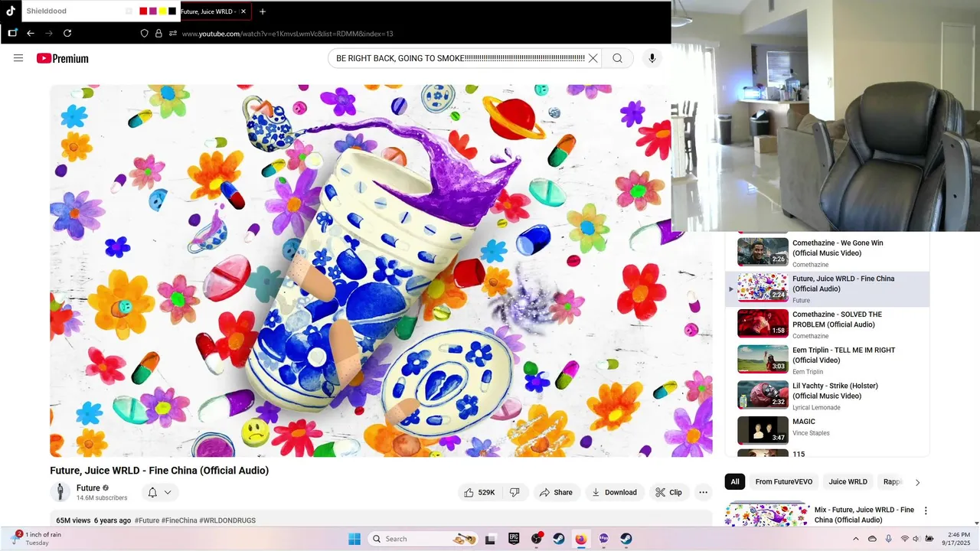980x551 pixels.
Task: Go to YouTube Premium home logo
Action: (62, 58)
